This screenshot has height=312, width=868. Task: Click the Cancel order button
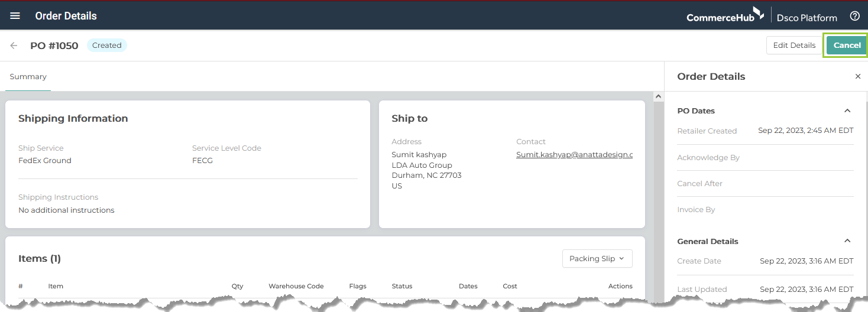tap(847, 45)
